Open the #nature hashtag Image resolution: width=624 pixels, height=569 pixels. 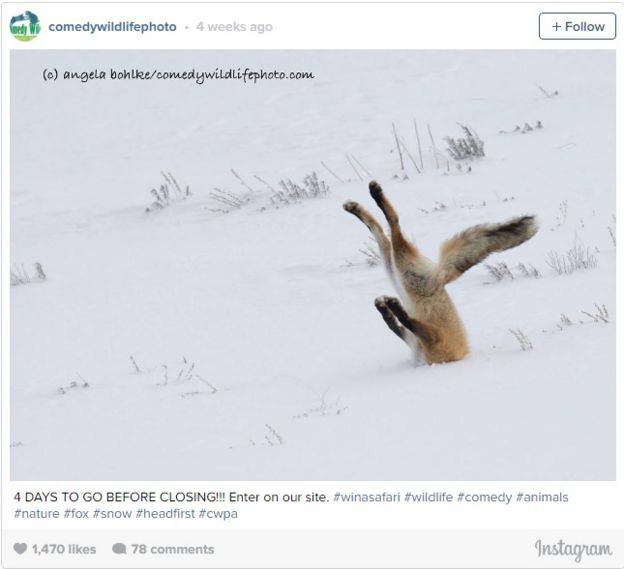pyautogui.click(x=37, y=513)
